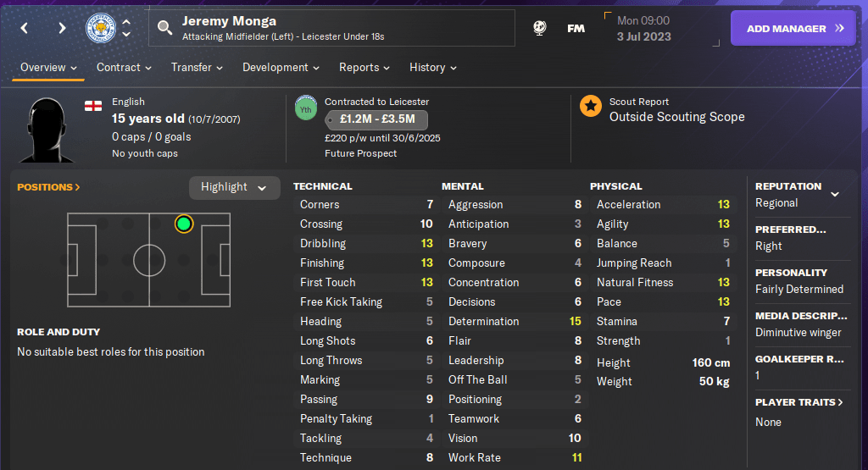Viewport: 868px width, 470px height.
Task: Click the Scout Report star icon
Action: (x=591, y=106)
